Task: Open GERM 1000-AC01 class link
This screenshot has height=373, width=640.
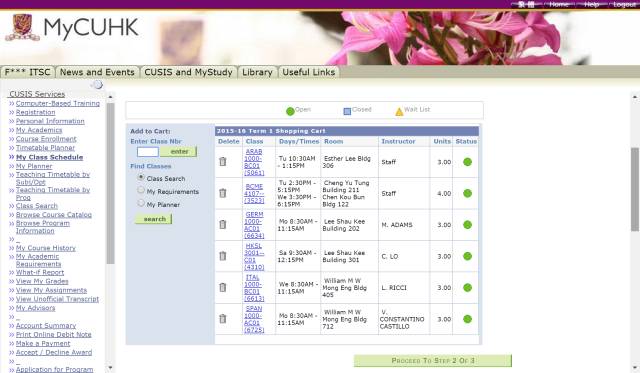Action: (x=253, y=225)
